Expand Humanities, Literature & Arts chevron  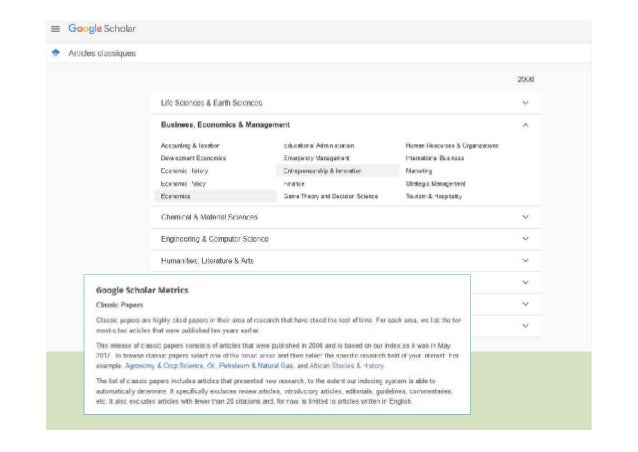pos(525,260)
